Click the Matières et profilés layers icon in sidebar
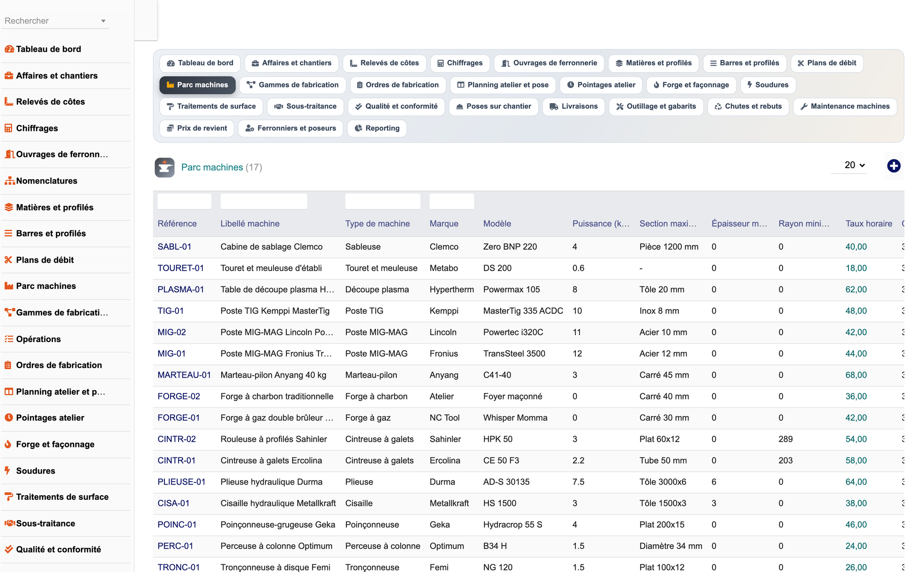The width and height of the screenshot is (924, 572). click(9, 207)
